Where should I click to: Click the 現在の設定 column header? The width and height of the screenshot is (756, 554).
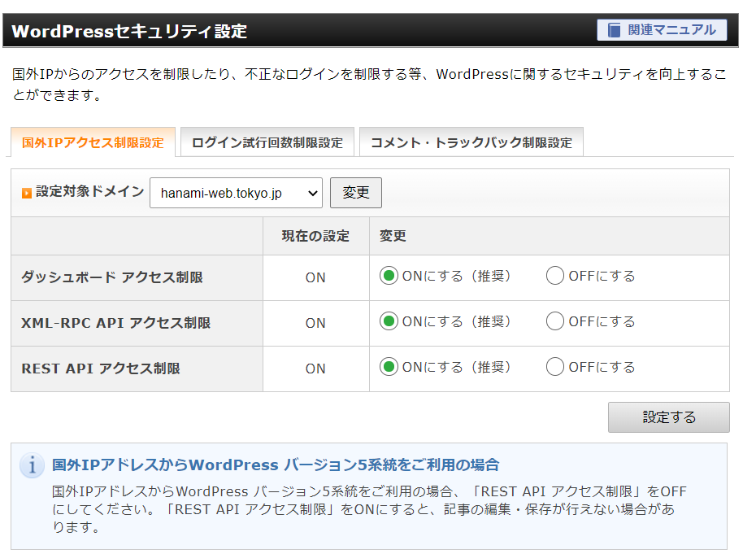(315, 236)
